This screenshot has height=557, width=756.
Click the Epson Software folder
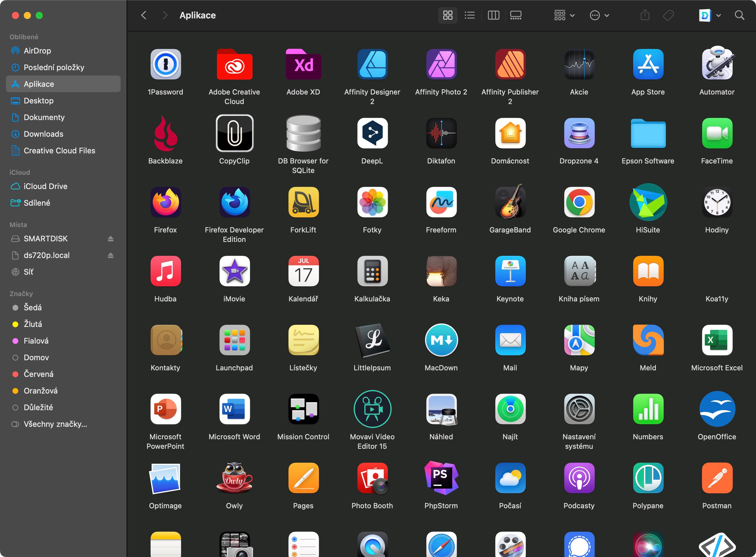tap(648, 133)
